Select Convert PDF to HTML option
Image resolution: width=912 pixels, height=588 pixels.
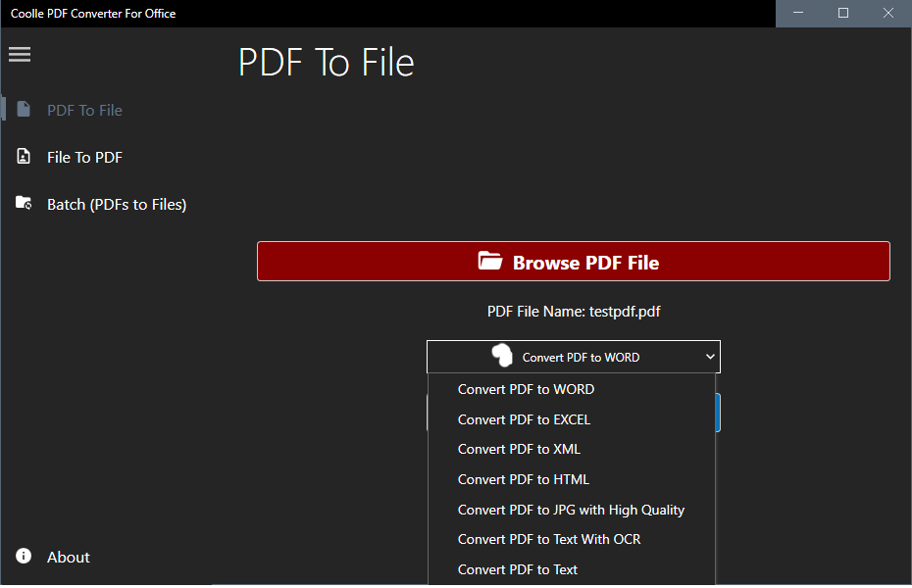[x=523, y=479]
